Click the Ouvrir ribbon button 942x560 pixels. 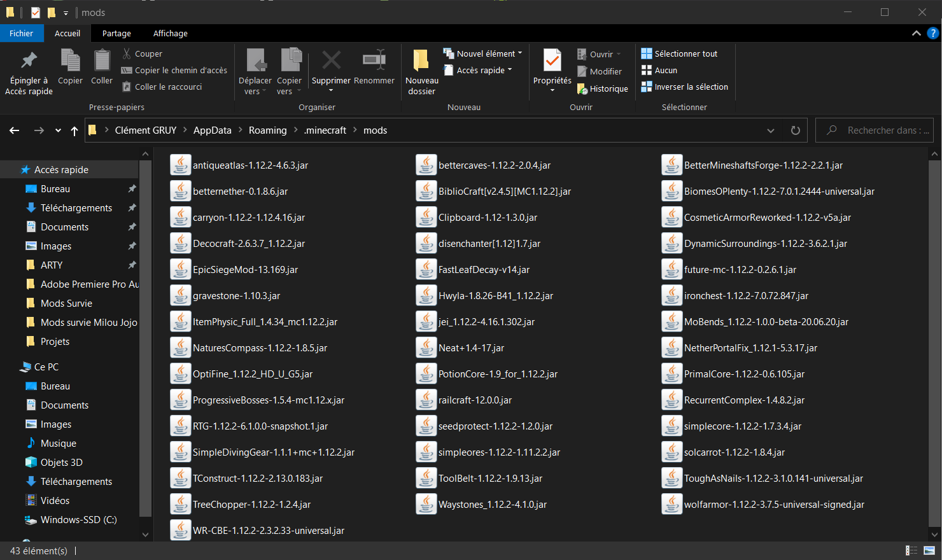click(x=598, y=54)
